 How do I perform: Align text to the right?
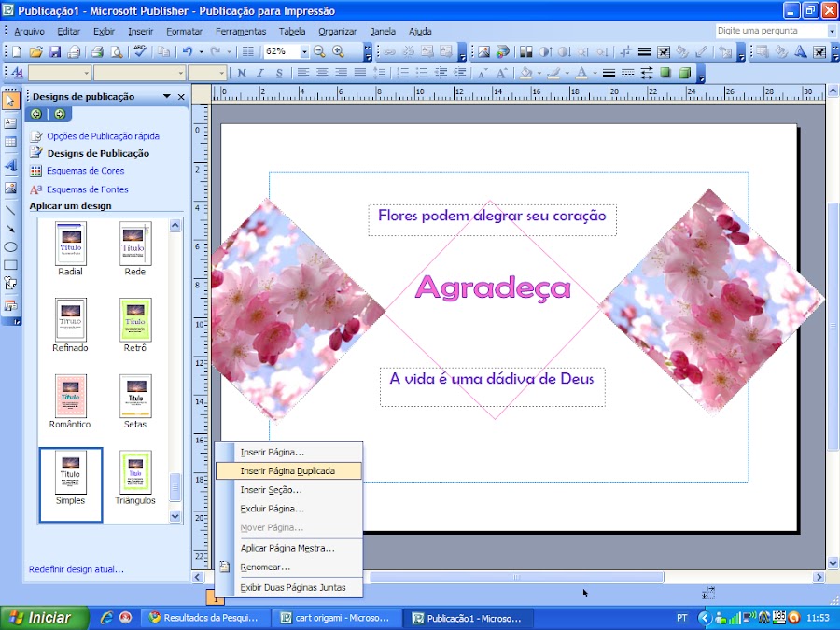[x=341, y=73]
